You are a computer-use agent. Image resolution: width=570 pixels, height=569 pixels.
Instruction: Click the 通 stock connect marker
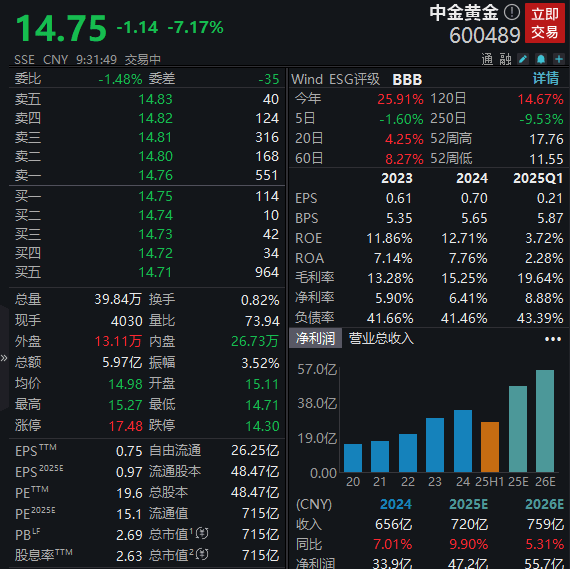pyautogui.click(x=487, y=59)
